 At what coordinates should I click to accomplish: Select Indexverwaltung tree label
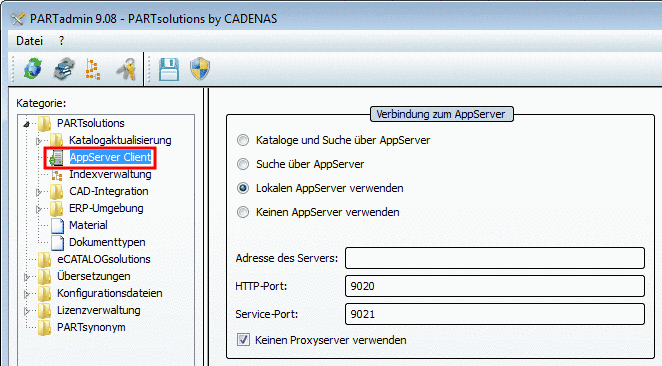110,174
